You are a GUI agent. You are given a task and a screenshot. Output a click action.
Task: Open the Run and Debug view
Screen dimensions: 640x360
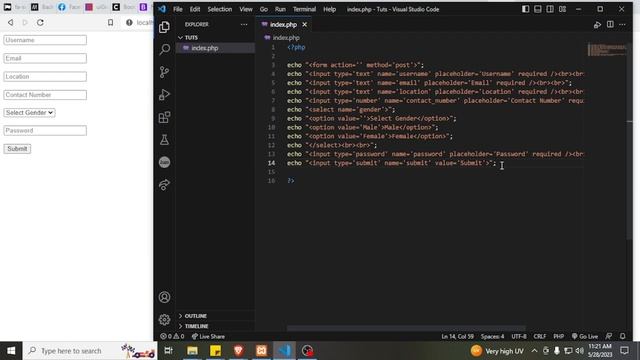pyautogui.click(x=164, y=95)
